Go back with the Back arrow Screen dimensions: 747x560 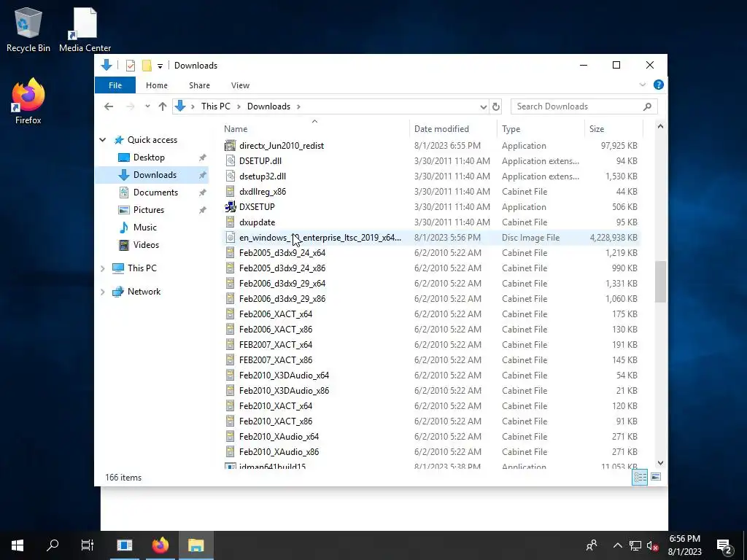(109, 106)
